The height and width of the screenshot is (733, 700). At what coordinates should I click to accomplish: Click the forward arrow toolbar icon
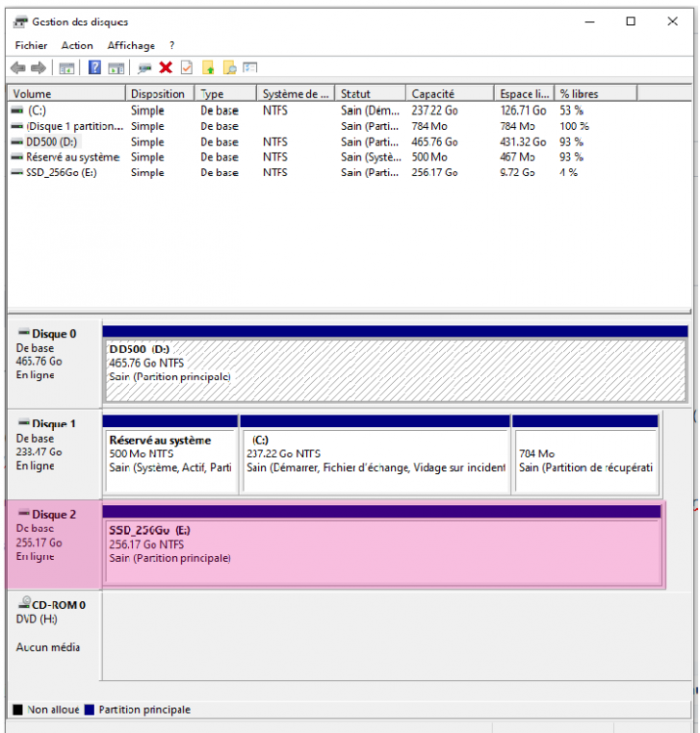pos(38,67)
